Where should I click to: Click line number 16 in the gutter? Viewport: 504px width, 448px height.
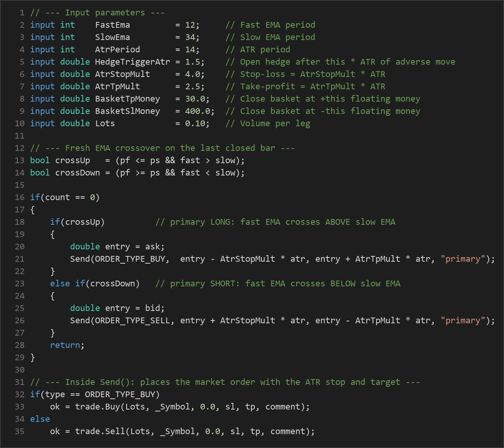(20, 197)
